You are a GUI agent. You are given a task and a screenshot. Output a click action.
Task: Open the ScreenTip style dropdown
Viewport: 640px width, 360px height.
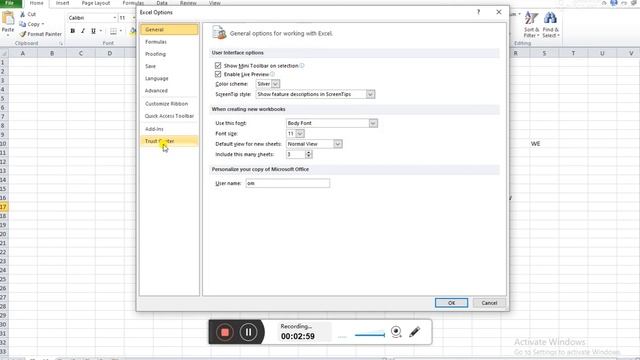(370, 94)
